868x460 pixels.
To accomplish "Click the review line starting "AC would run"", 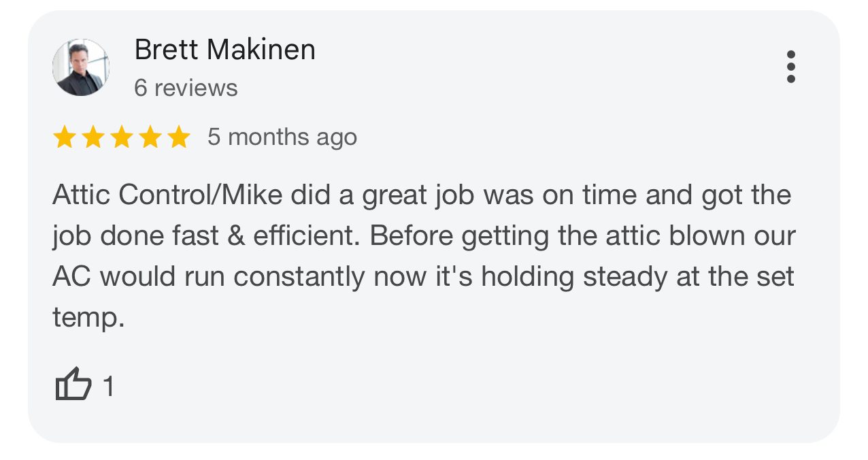I will point(423,277).
